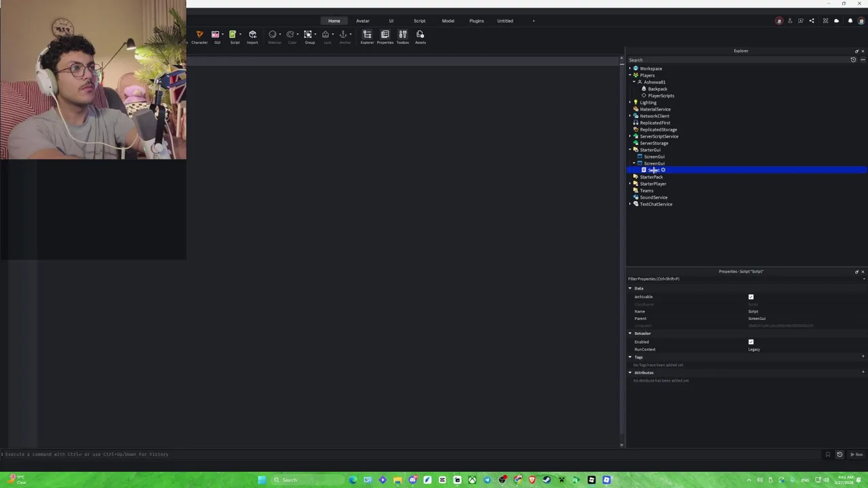
Task: Undock the Properties panel
Action: [856, 272]
